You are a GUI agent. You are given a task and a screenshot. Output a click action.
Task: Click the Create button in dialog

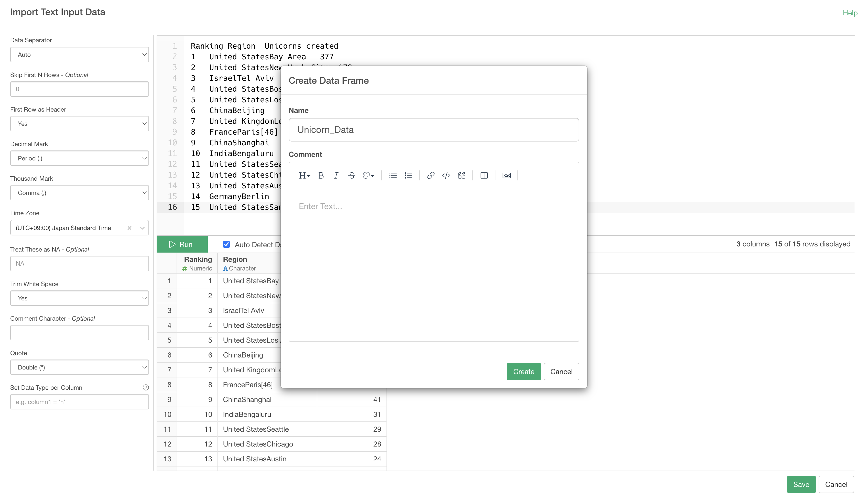click(523, 372)
